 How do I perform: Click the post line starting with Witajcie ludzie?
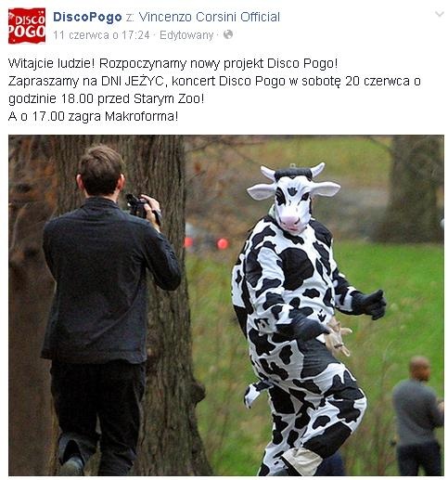point(173,63)
